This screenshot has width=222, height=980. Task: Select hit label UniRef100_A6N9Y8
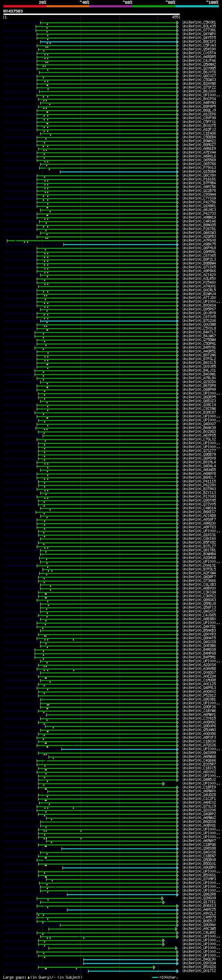[199, 473]
